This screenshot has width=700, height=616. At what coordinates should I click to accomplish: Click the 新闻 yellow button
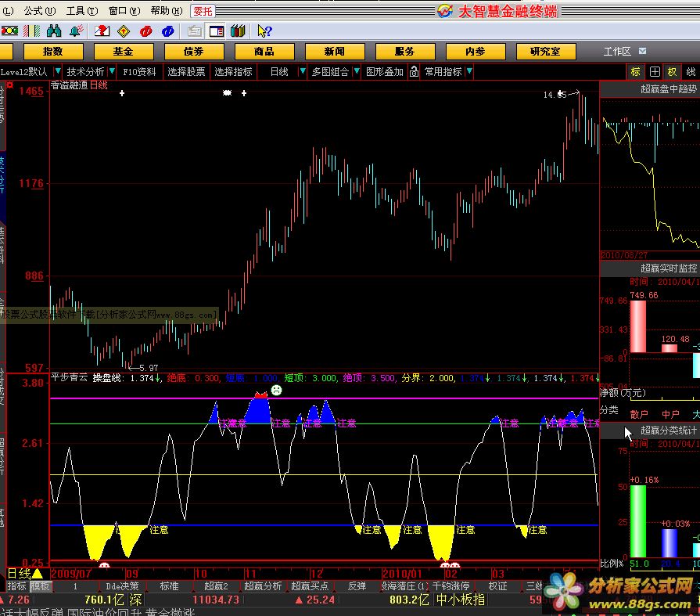(335, 52)
